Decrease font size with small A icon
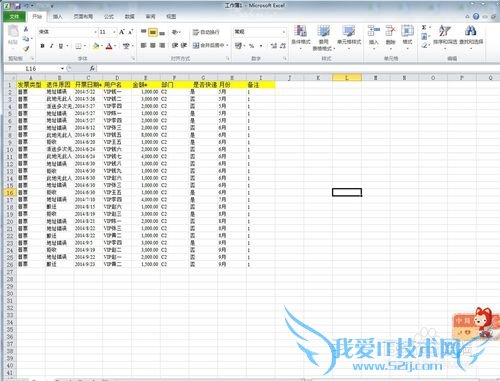This screenshot has width=500, height=381. coord(130,32)
